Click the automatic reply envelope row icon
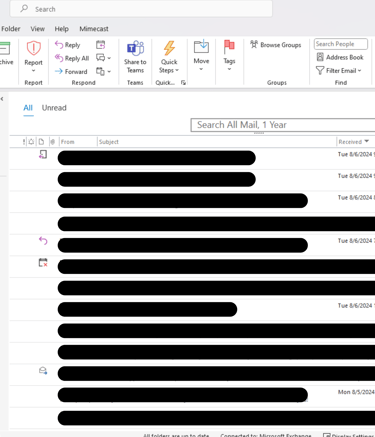Screen dimensions: 375x437 click(43, 371)
